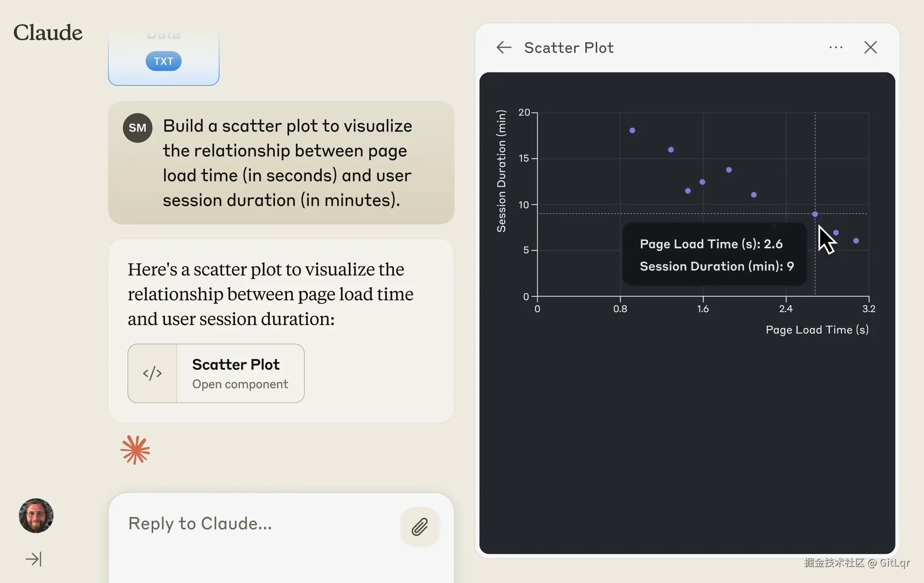
Task: Click the rightmost data point near 3.2 seconds
Action: click(856, 241)
